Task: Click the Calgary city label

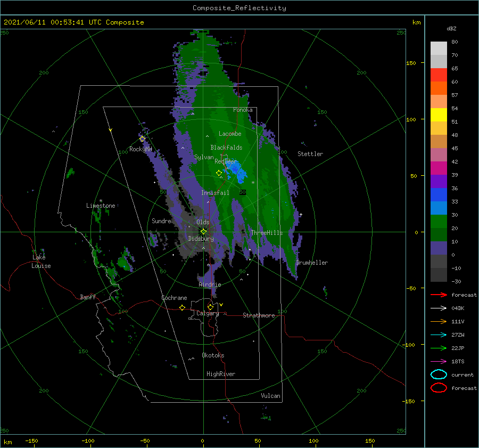Action: [x=208, y=313]
